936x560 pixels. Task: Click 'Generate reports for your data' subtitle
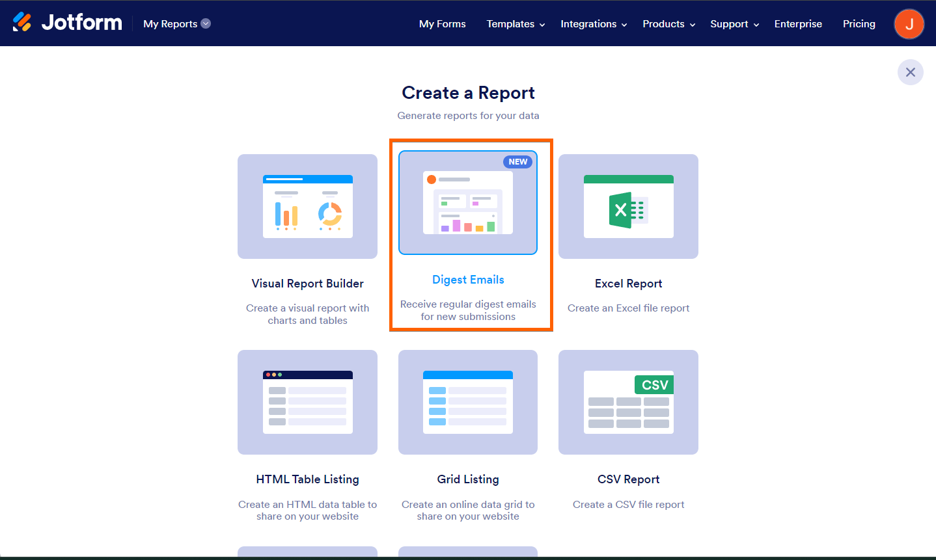468,116
